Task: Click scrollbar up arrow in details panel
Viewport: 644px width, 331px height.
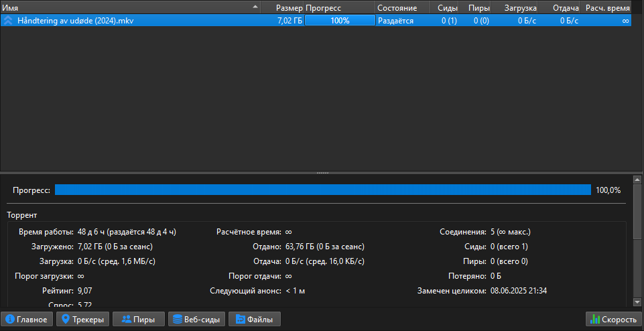Action: click(637, 180)
